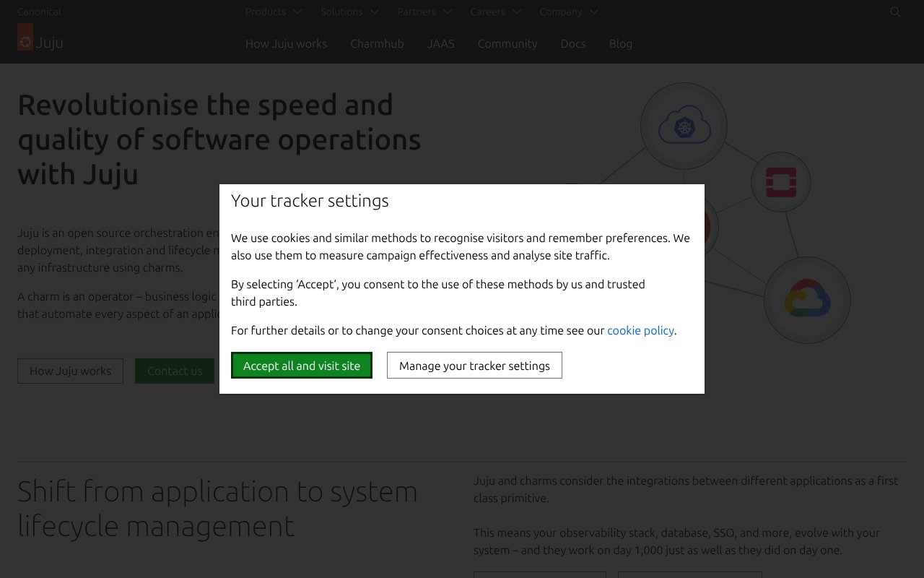This screenshot has height=578, width=924.
Task: Click the OpenStack icon in the network diagram
Action: click(780, 182)
